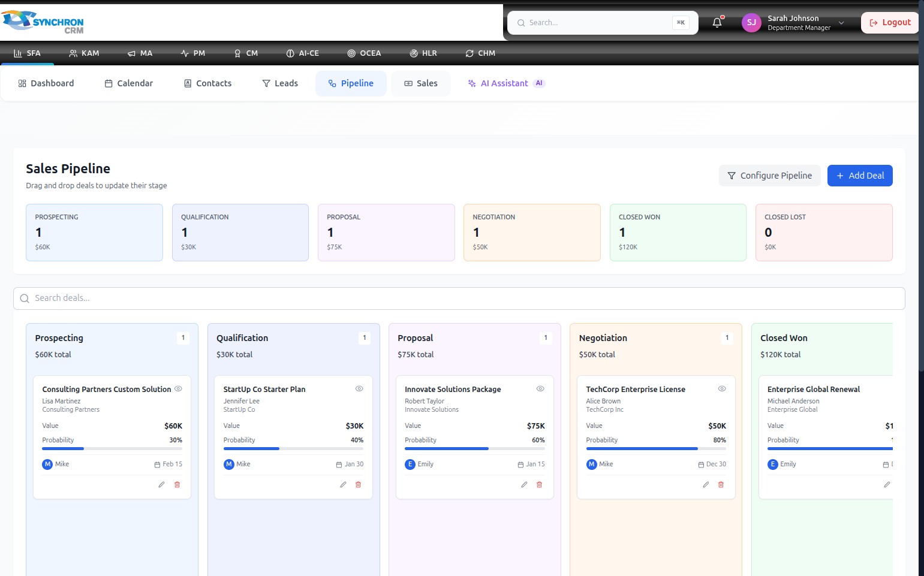Click Sarah Johnson's SJ avatar
Viewport: 924px width, 576px height.
click(751, 23)
